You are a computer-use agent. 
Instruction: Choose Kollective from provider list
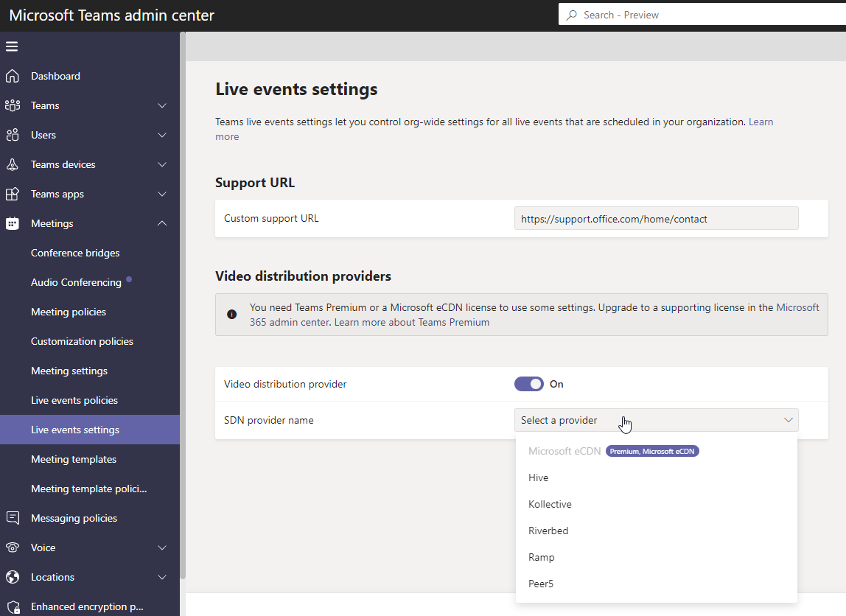(x=656, y=504)
